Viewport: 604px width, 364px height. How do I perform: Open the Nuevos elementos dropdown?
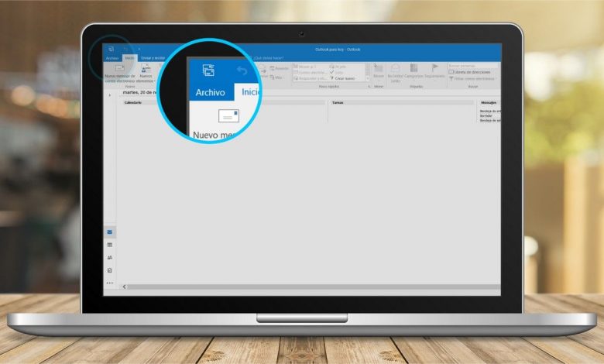[x=146, y=74]
